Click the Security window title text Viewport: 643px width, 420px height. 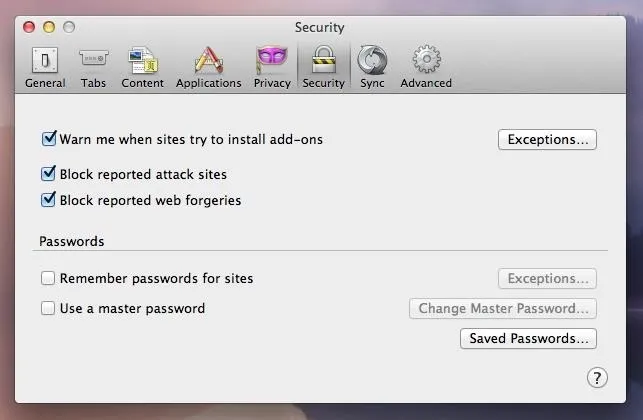click(319, 27)
